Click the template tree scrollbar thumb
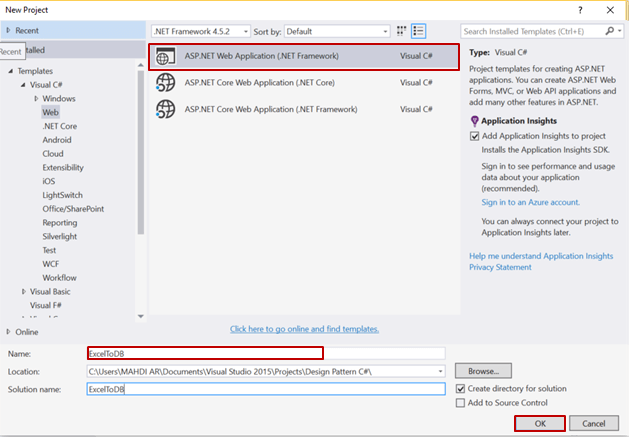The height and width of the screenshot is (437, 629). (x=140, y=152)
